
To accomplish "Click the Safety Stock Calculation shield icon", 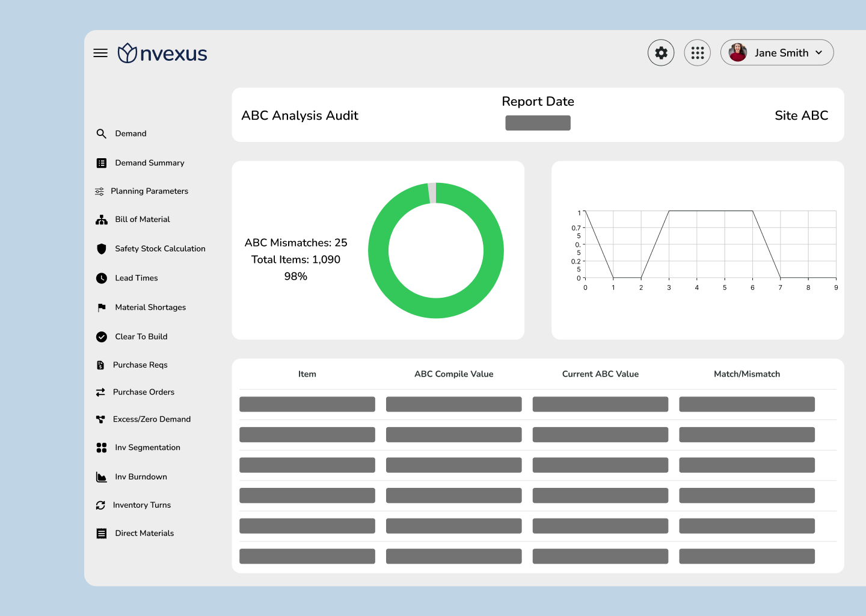I will pyautogui.click(x=102, y=249).
